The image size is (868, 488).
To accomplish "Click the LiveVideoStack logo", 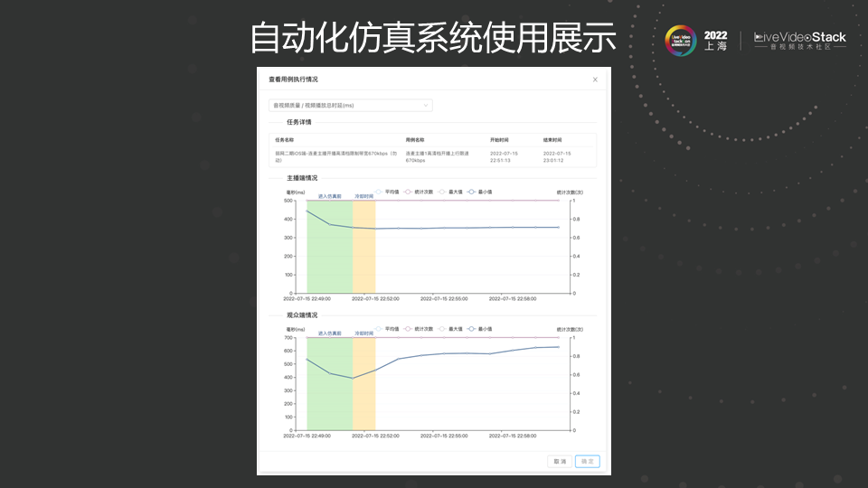I will pos(800,41).
